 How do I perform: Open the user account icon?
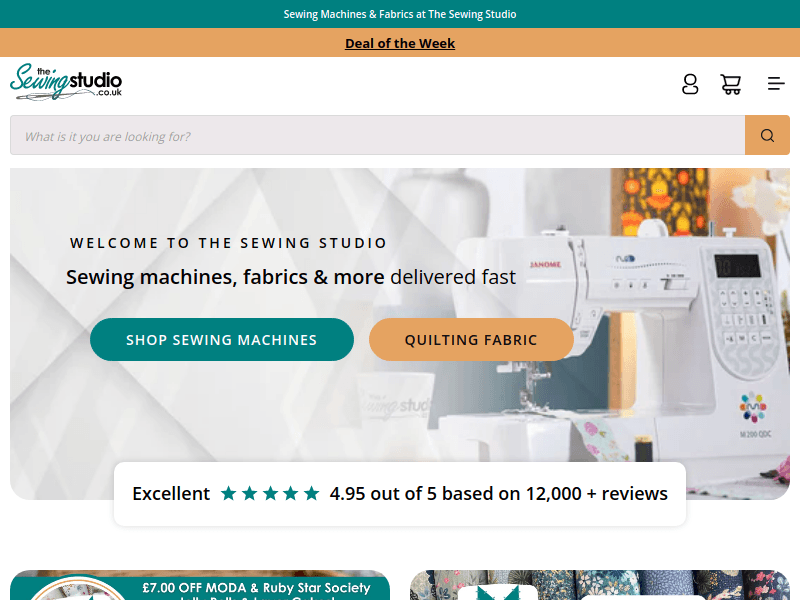[x=690, y=84]
